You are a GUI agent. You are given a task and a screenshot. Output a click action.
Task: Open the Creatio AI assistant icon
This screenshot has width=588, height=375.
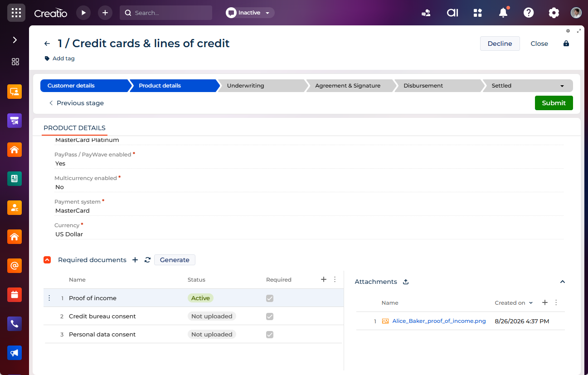[x=452, y=13]
